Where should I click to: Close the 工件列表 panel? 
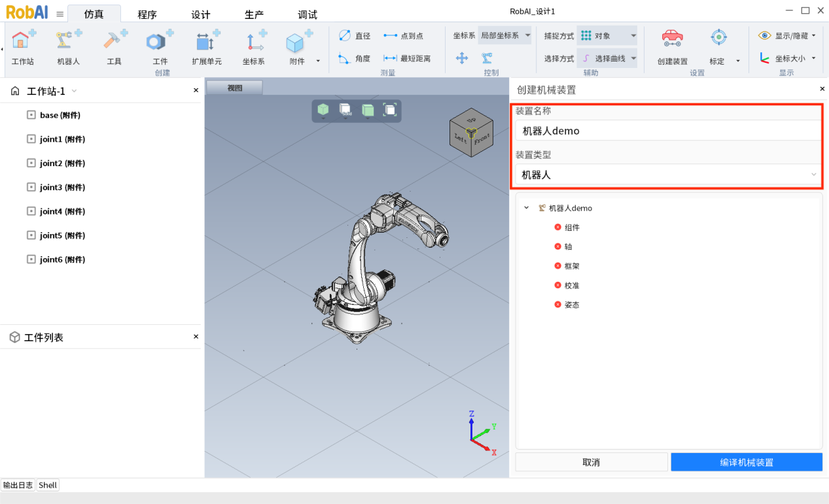[x=196, y=337]
